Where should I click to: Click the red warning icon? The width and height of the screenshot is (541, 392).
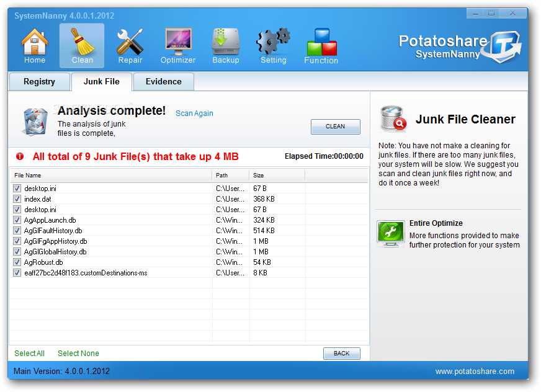click(20, 156)
